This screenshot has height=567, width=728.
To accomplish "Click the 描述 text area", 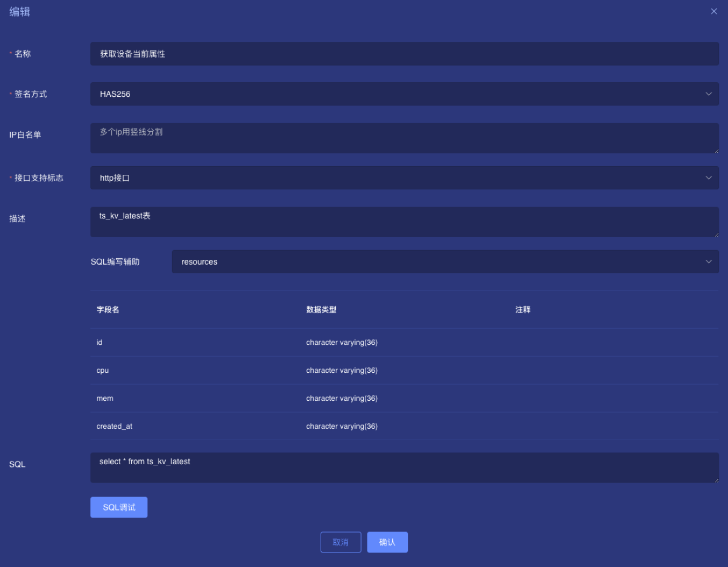I will (404, 222).
